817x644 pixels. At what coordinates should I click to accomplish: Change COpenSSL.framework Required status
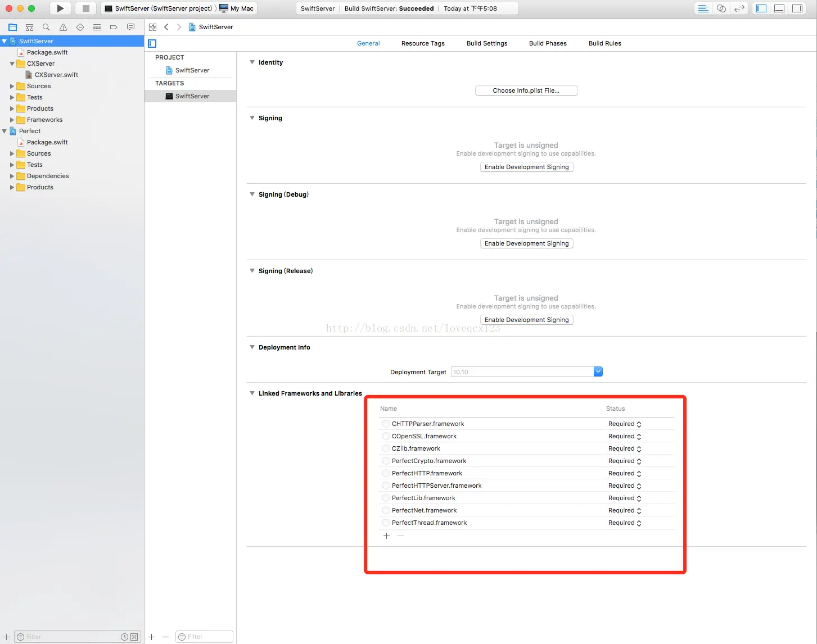click(x=625, y=436)
